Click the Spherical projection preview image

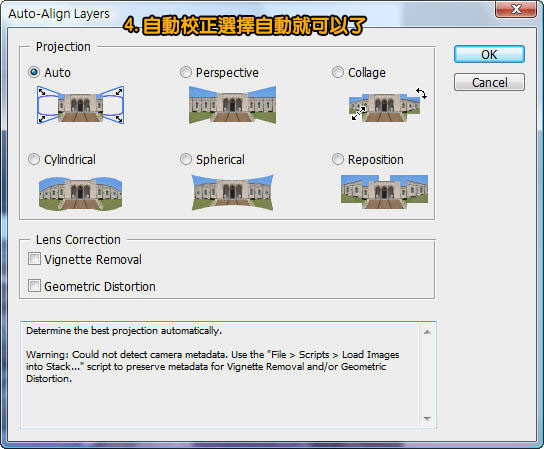point(232,193)
